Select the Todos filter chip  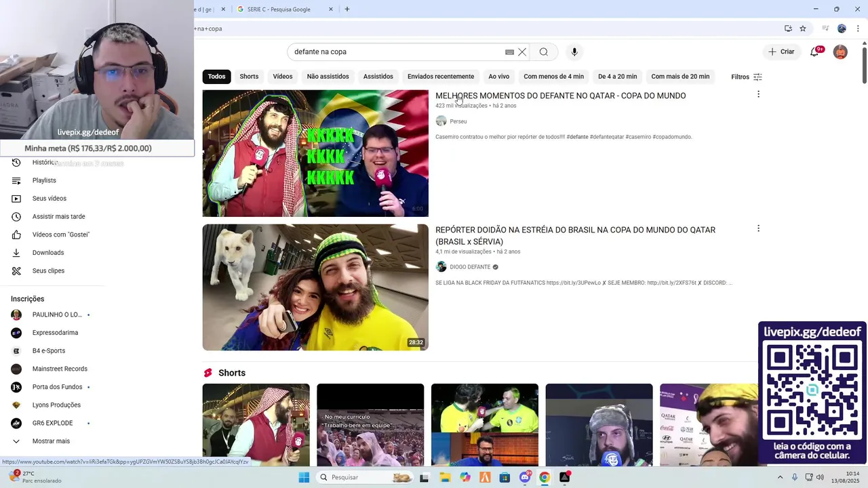click(x=217, y=77)
